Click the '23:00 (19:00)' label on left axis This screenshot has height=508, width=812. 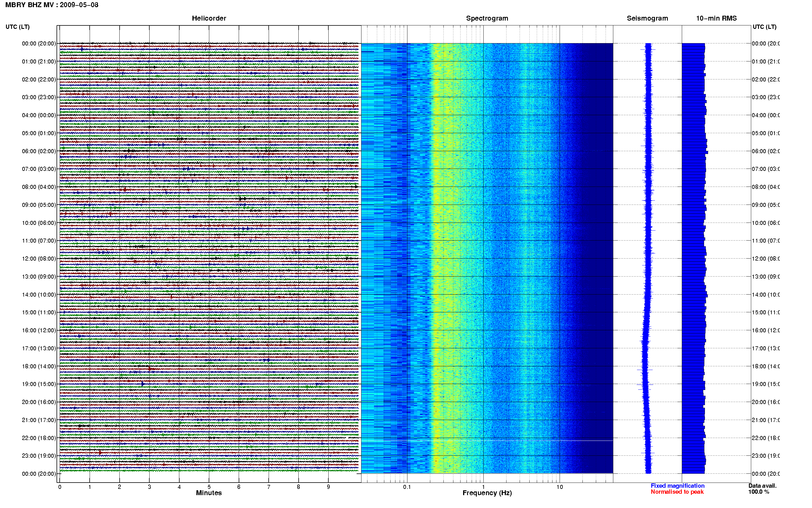click(x=39, y=456)
